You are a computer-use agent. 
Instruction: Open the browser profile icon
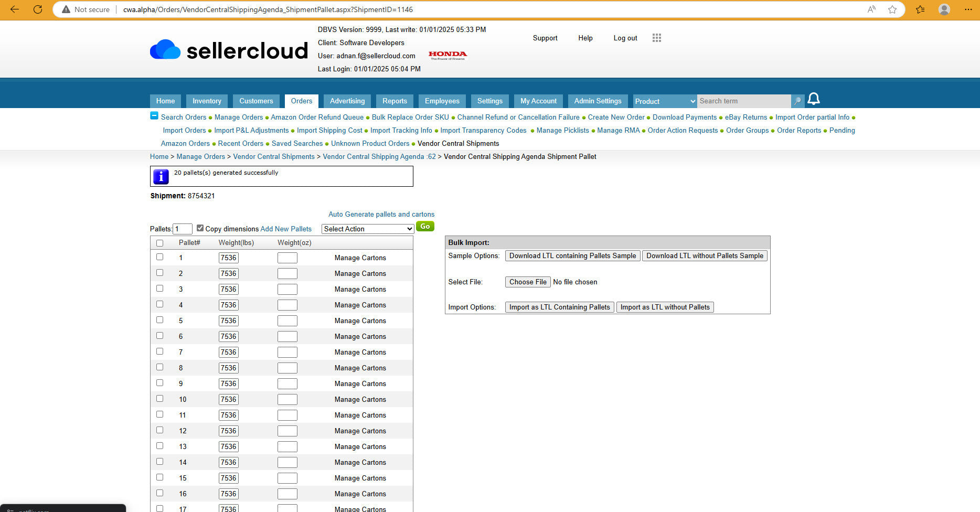click(x=944, y=9)
